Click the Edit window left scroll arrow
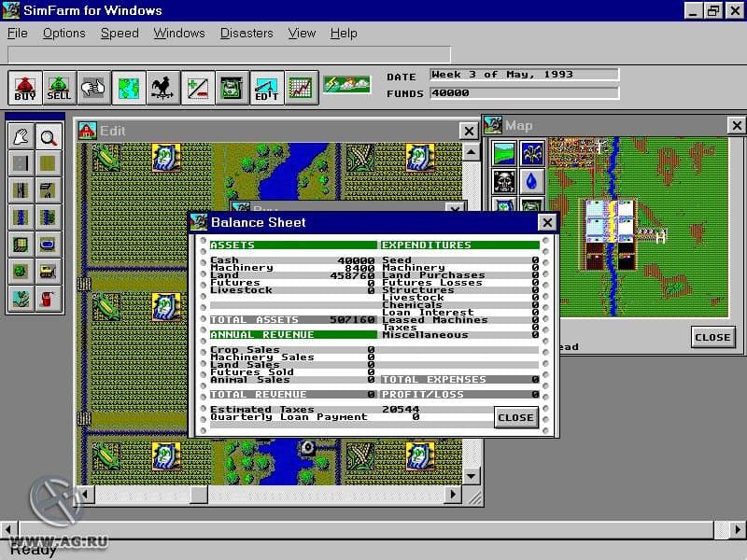747x560 pixels. click(85, 495)
